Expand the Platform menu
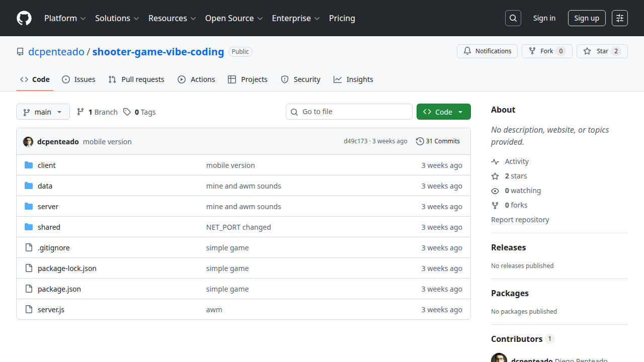Screen dimensions: 644x362 point(65,18)
